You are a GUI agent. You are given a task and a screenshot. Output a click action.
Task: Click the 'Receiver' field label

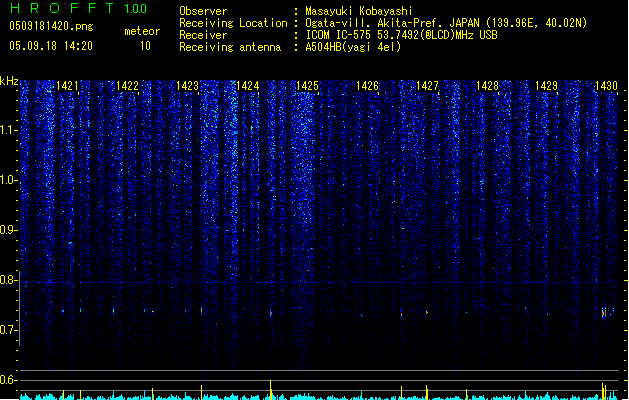(x=203, y=35)
